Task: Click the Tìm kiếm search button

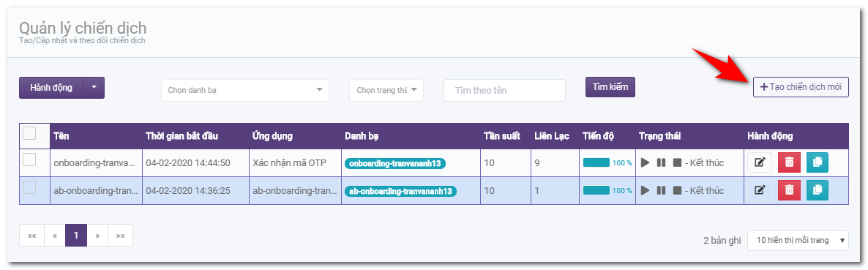Action: click(610, 87)
